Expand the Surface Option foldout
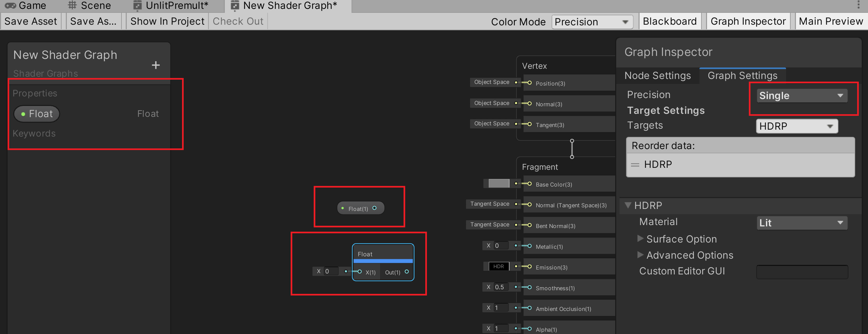868x334 pixels. 641,239
